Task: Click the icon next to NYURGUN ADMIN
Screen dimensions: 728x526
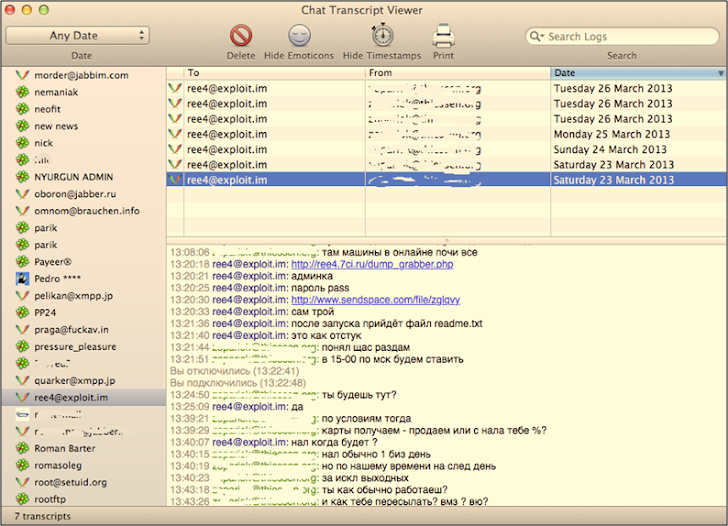Action: [22, 177]
